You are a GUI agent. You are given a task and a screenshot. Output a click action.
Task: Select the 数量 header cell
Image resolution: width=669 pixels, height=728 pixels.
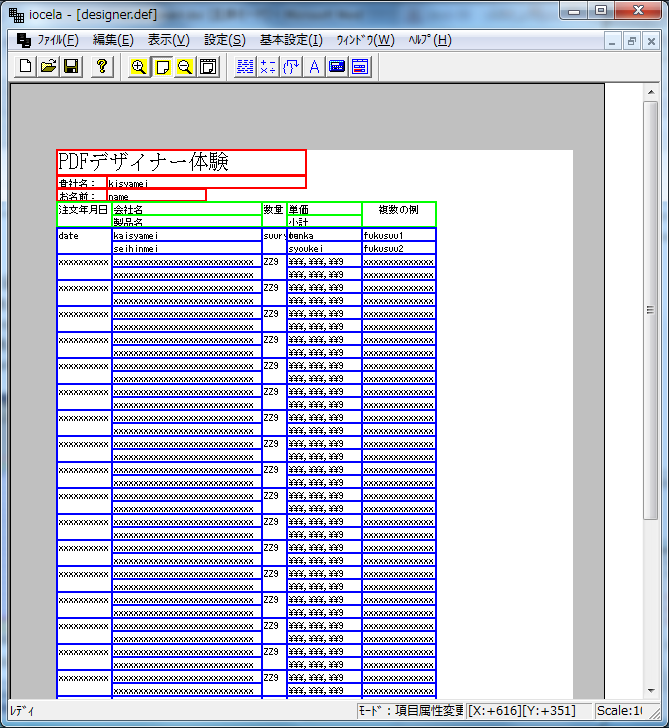coord(274,214)
